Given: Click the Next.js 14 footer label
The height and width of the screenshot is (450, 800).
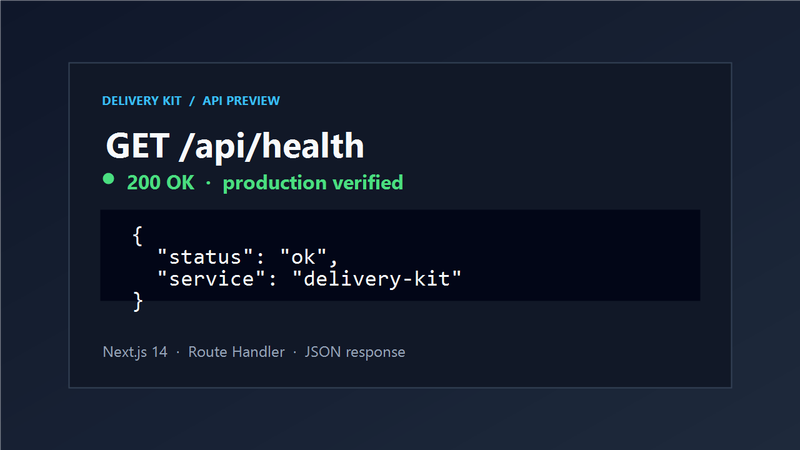Looking at the screenshot, I should [135, 352].
